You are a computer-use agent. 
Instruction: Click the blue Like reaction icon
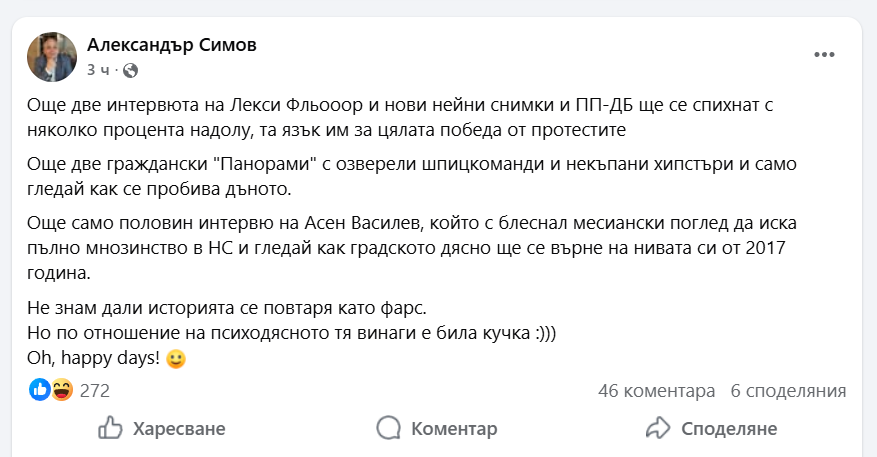(40, 390)
